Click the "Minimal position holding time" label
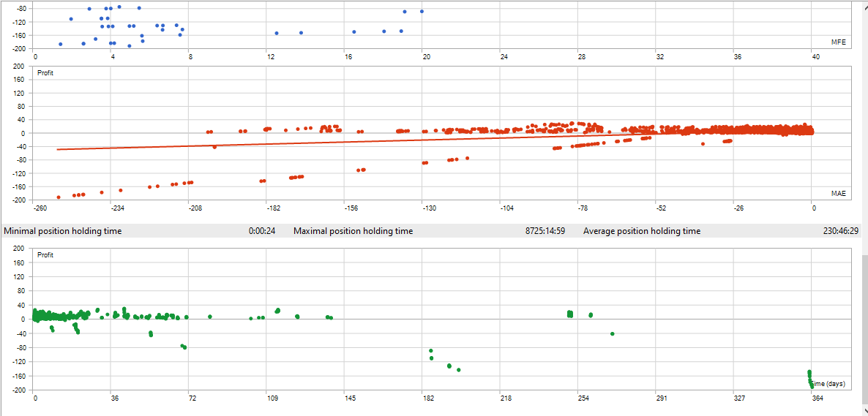The width and height of the screenshot is (868, 416). coord(62,231)
